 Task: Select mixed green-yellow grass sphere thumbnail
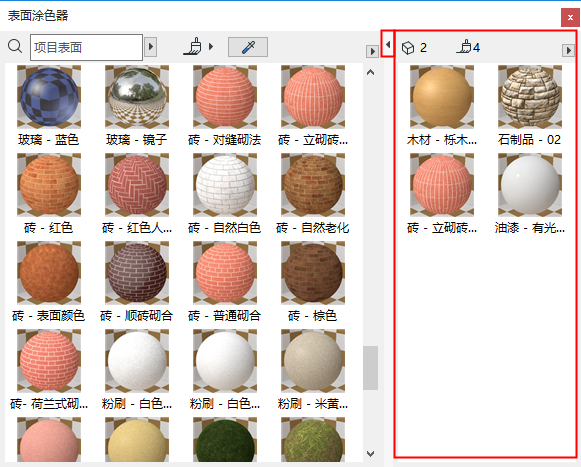(x=313, y=440)
